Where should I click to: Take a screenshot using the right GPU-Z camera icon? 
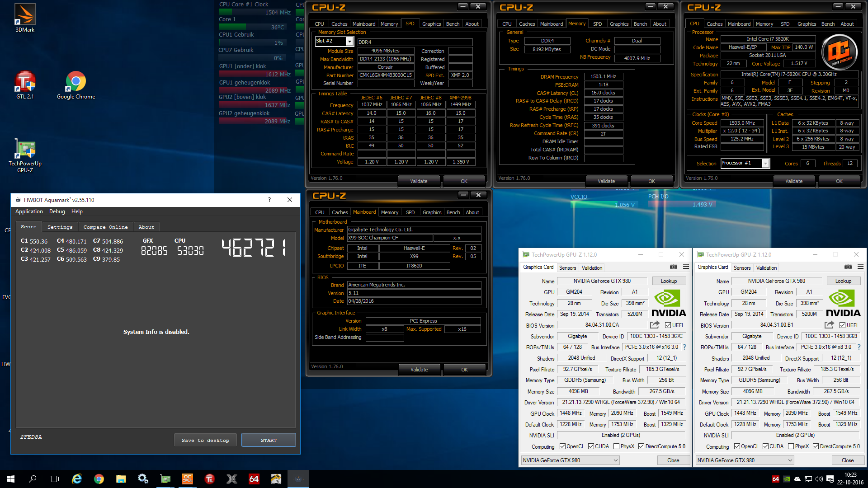coord(848,267)
